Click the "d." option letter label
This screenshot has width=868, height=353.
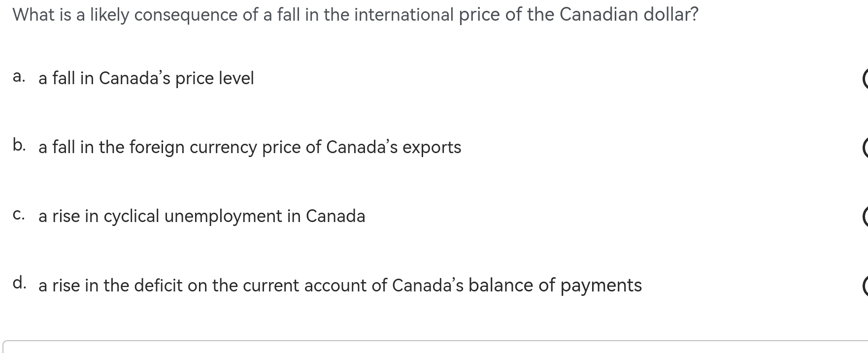pyautogui.click(x=19, y=283)
